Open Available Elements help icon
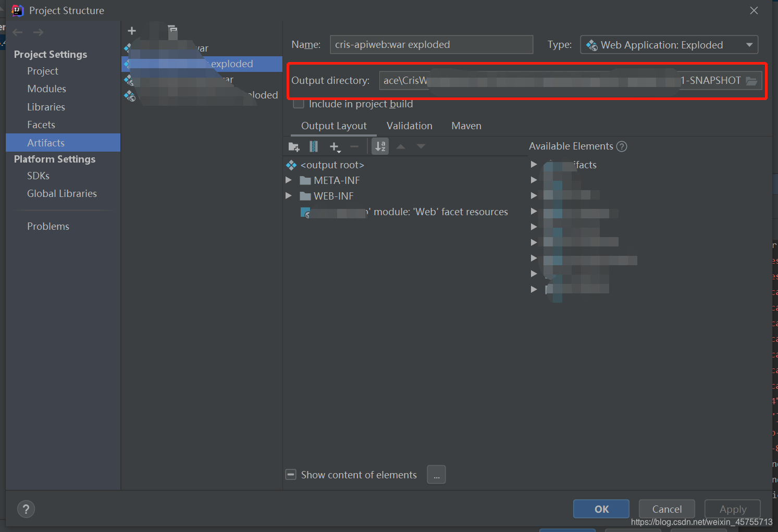 click(622, 146)
